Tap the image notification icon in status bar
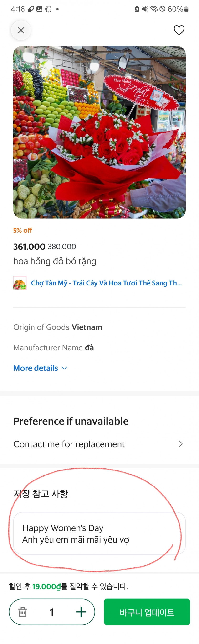Screen dimensions: 199x644 40,9
